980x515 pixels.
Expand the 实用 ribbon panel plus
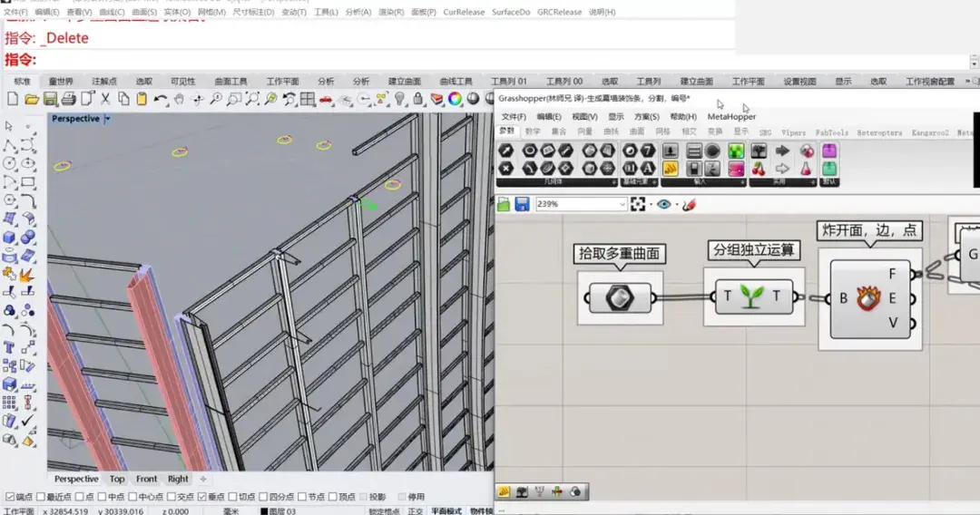click(x=812, y=182)
